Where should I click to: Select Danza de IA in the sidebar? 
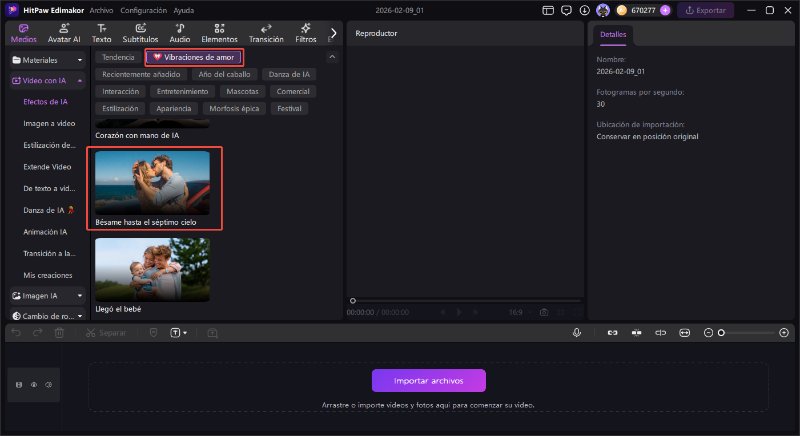48,210
